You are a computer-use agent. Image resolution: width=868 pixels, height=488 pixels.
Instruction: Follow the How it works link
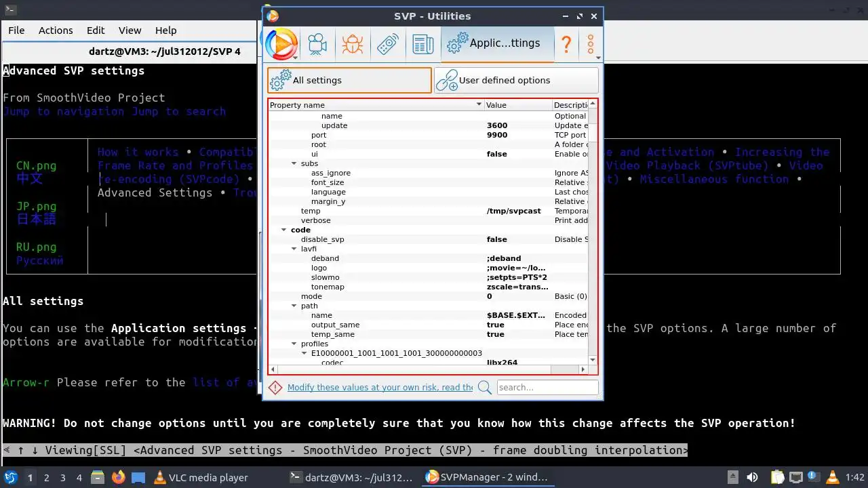138,152
